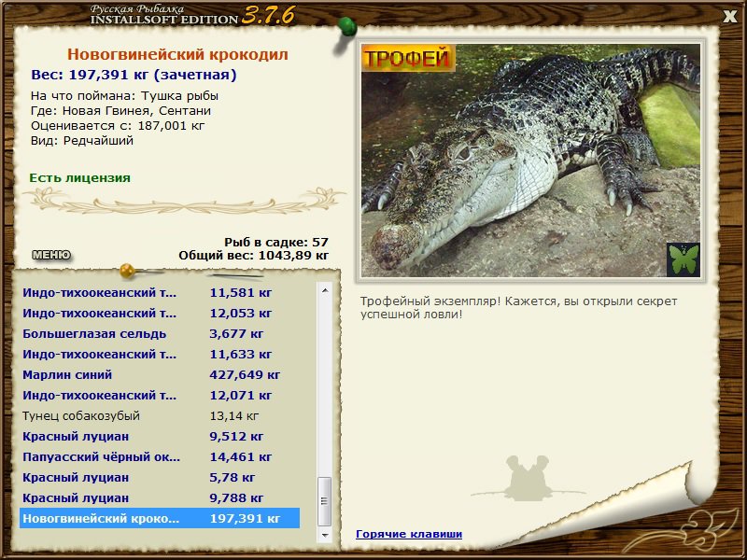Close the trophy window with X
Screen dimensions: 747x560
(730, 17)
